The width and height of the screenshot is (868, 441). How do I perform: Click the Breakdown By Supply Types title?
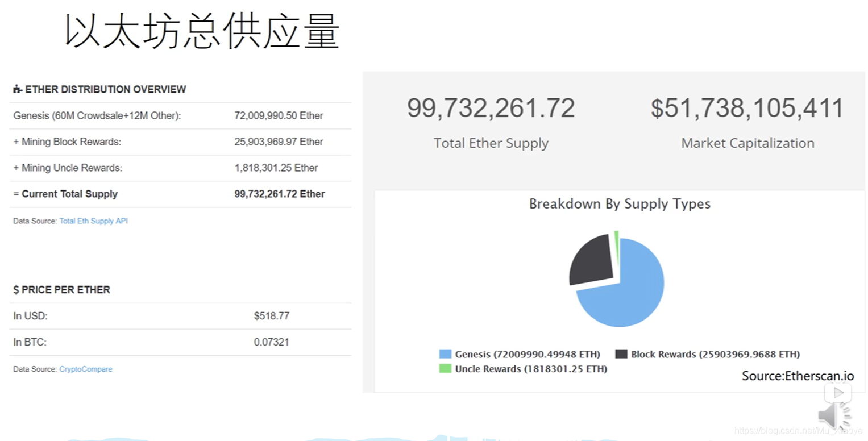click(620, 204)
